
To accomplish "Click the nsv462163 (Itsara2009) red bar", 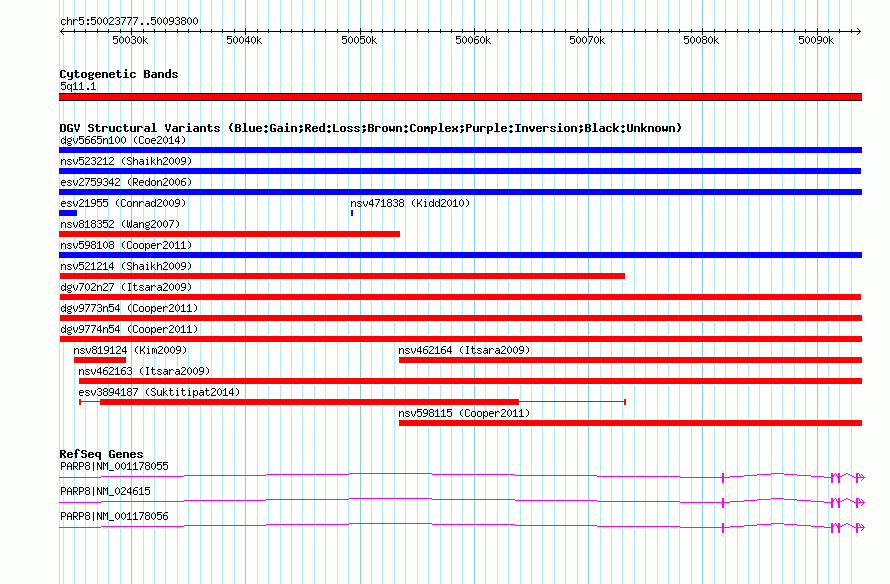I will tap(471, 381).
